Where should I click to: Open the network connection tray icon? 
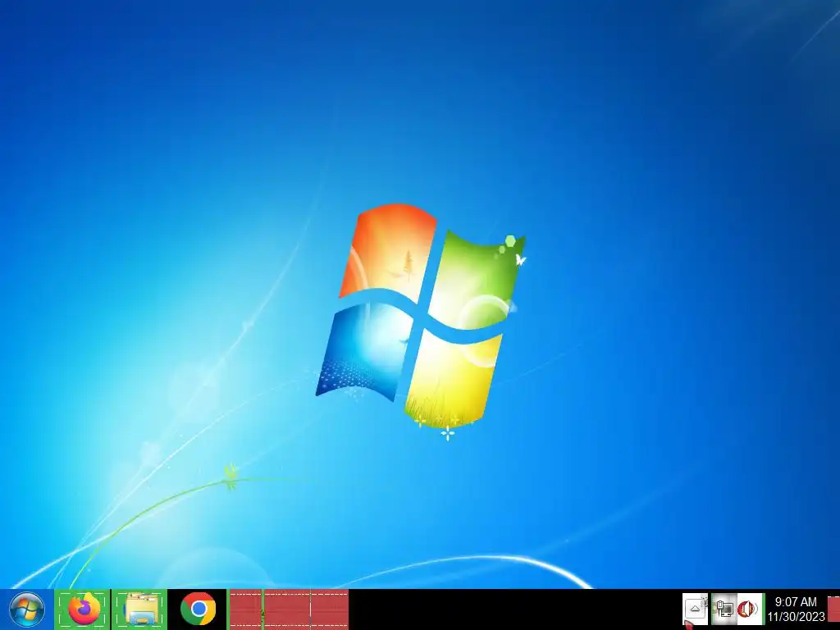click(724, 609)
